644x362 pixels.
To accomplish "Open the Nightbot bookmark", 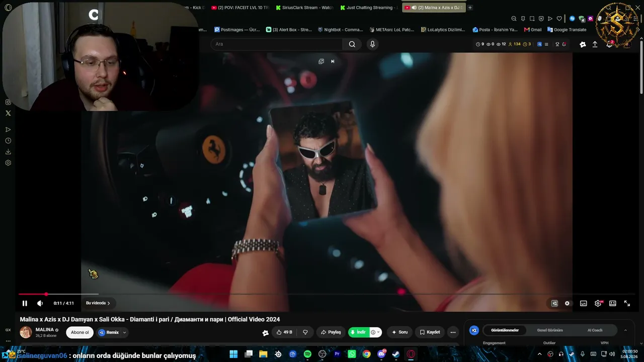I will (x=340, y=30).
